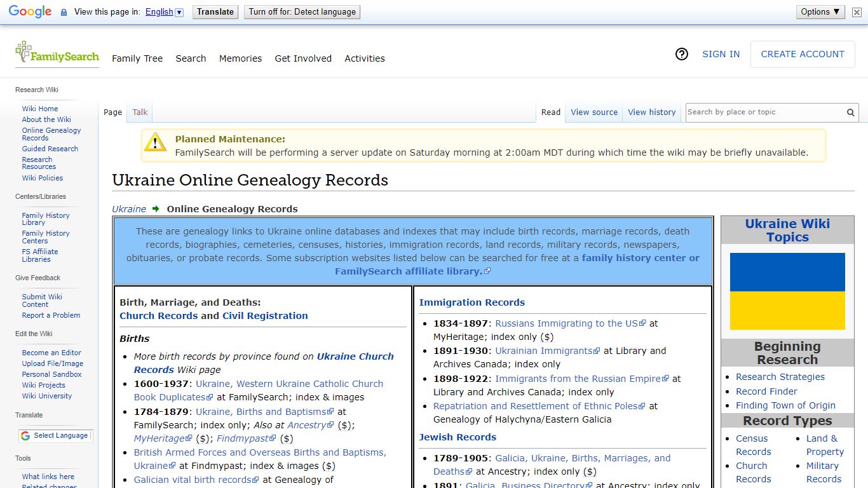868x488 pixels.
Task: Open the Activities menu
Action: [x=365, y=58]
